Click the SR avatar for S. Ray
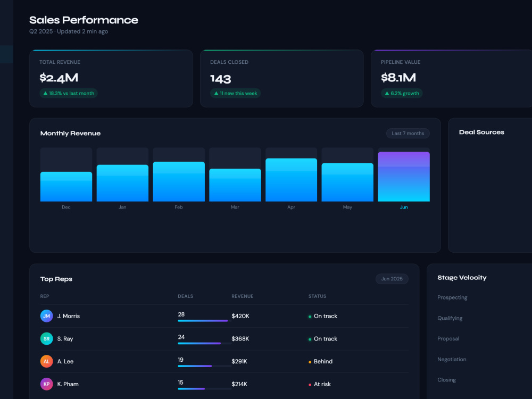Image resolution: width=532 pixels, height=399 pixels. pos(46,338)
